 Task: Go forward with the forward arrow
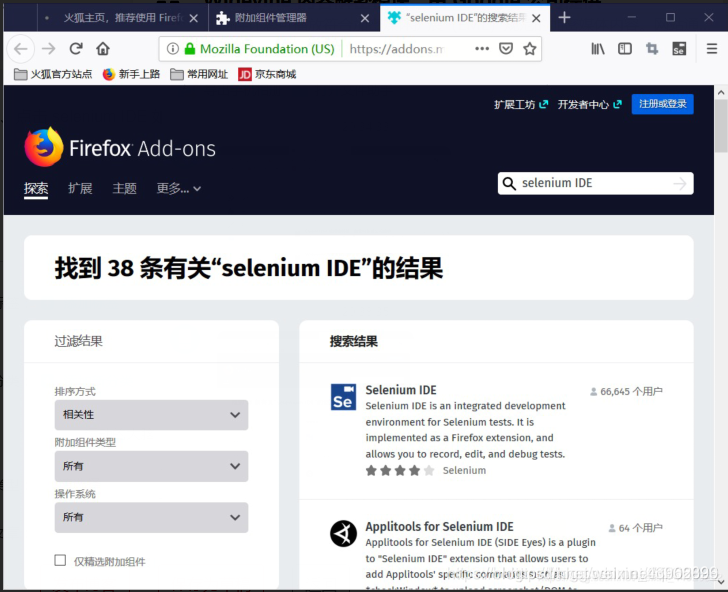48,49
